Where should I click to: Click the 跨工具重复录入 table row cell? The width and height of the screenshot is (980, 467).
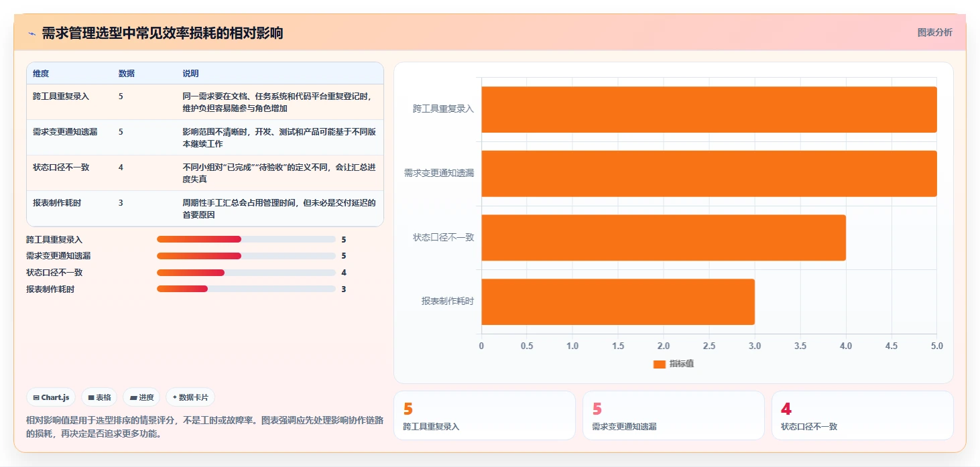61,96
